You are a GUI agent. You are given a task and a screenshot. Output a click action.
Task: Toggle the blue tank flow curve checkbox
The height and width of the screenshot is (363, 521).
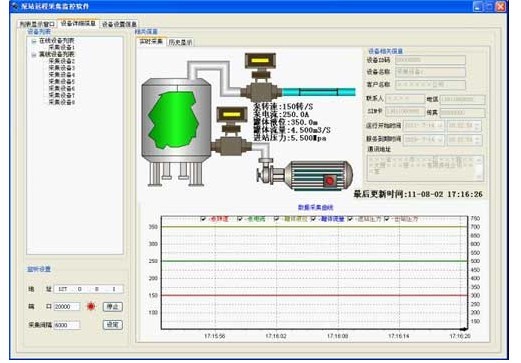pyautogui.click(x=313, y=219)
